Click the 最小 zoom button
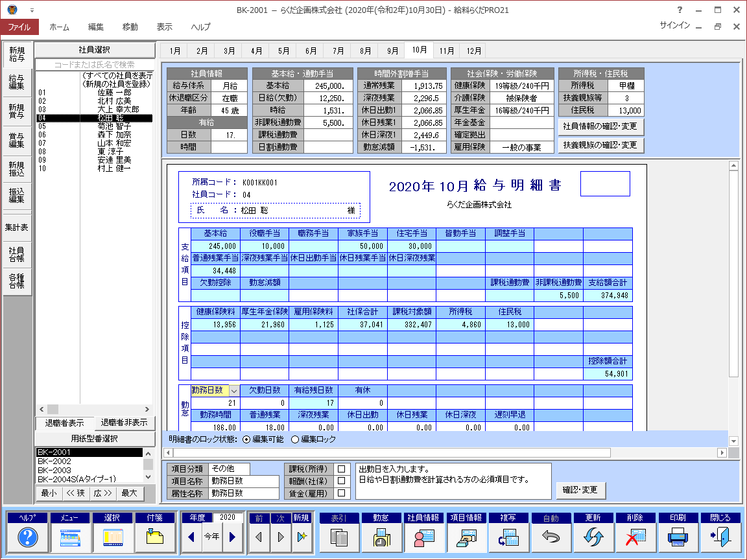This screenshot has height=560, width=747. coord(49,493)
